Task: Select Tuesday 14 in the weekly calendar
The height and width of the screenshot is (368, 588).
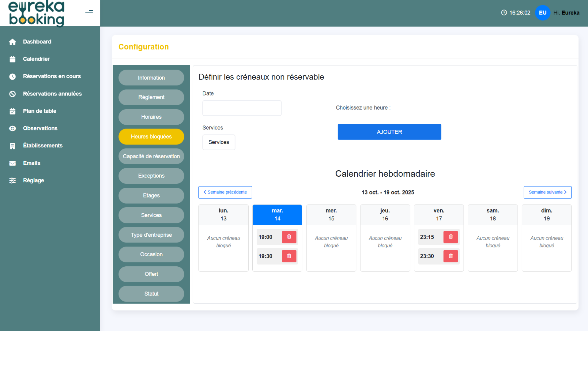Action: 277,215
